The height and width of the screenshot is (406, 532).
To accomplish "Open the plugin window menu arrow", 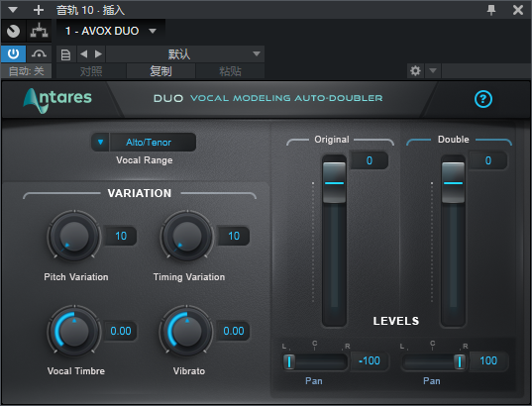I will tap(13, 10).
